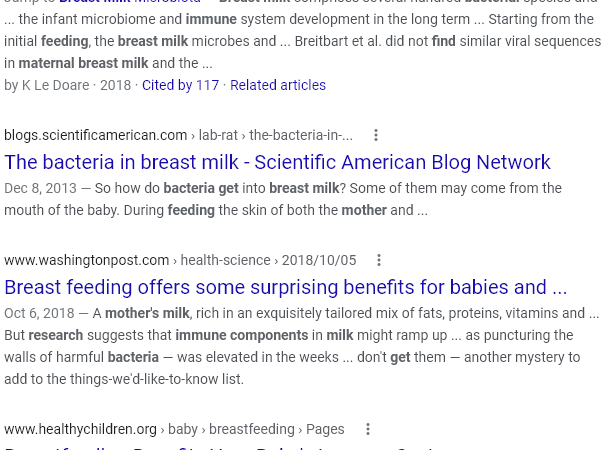Open the three-dot menu beside the scientificamerican.com result
Image resolution: width=612 pixels, height=450 pixels.
click(376, 135)
